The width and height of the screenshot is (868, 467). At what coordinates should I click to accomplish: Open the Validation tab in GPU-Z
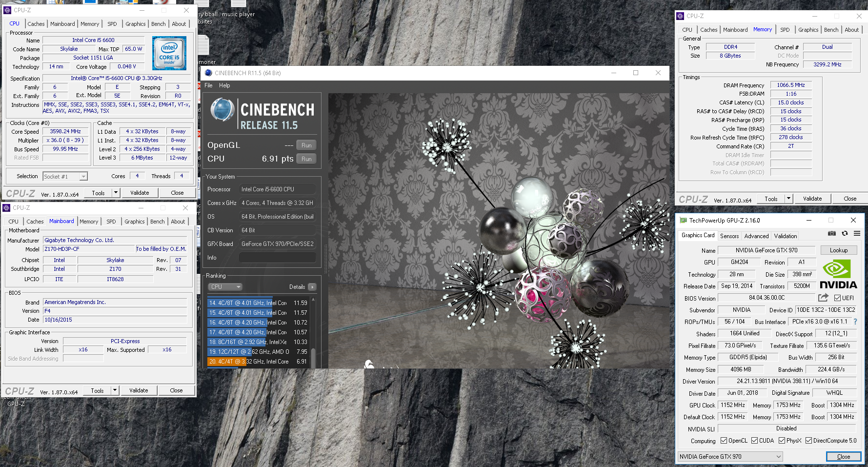(786, 236)
